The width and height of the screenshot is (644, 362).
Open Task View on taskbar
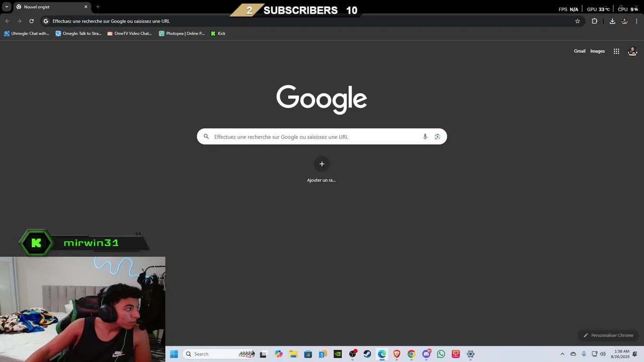pos(263,354)
